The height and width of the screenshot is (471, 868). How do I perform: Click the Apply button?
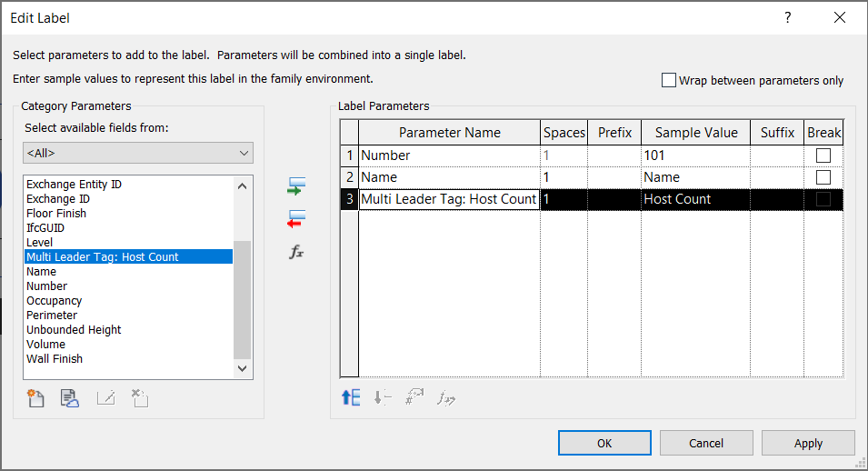coord(808,443)
